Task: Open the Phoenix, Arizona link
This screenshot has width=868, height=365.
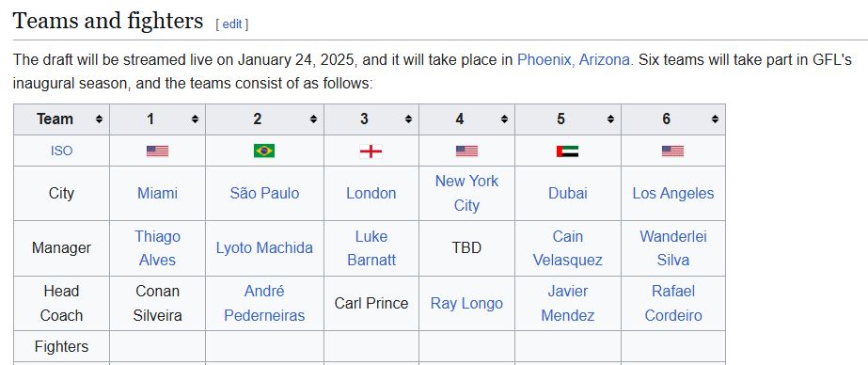Action: [x=573, y=60]
